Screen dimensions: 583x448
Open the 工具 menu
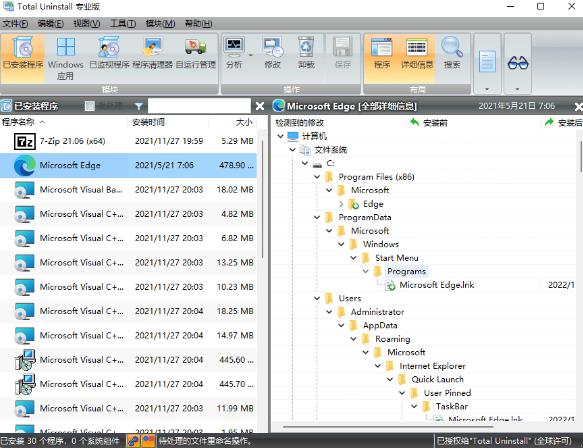click(123, 24)
